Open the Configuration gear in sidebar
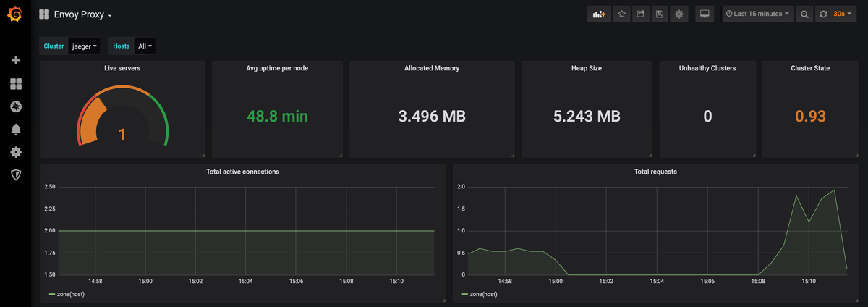This screenshot has height=307, width=868. [15, 152]
